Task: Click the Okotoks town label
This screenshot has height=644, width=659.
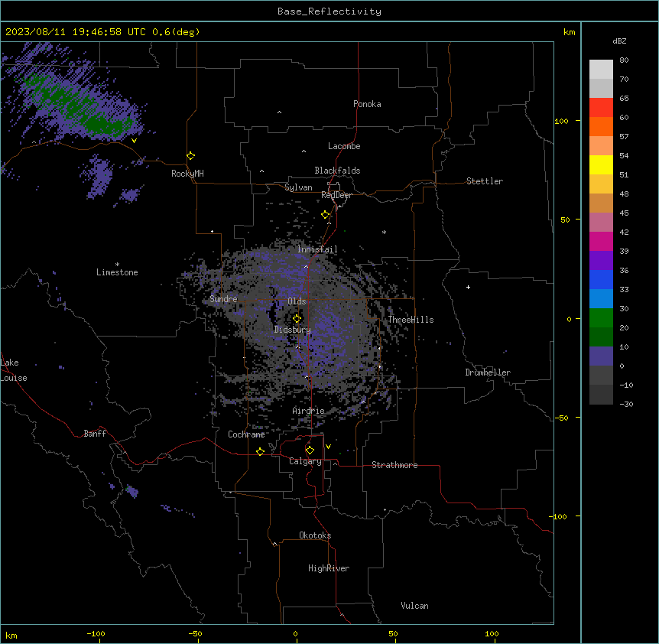Action: pyautogui.click(x=315, y=535)
